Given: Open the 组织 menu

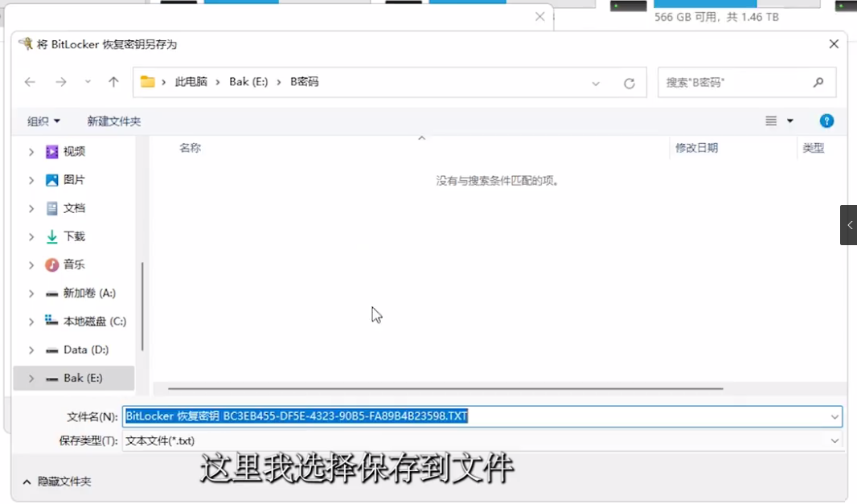Looking at the screenshot, I should (x=43, y=121).
